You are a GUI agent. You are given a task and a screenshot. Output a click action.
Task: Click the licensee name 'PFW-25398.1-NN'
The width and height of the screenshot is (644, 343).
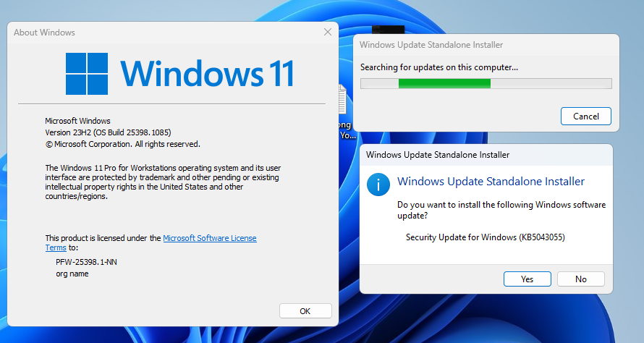coord(86,262)
